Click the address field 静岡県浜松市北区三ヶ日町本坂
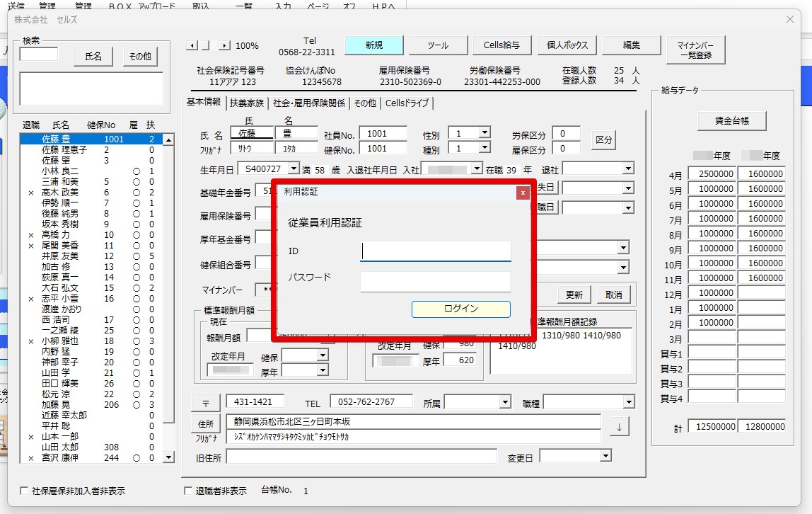Viewport: 812px width, 514px height. pyautogui.click(x=414, y=422)
